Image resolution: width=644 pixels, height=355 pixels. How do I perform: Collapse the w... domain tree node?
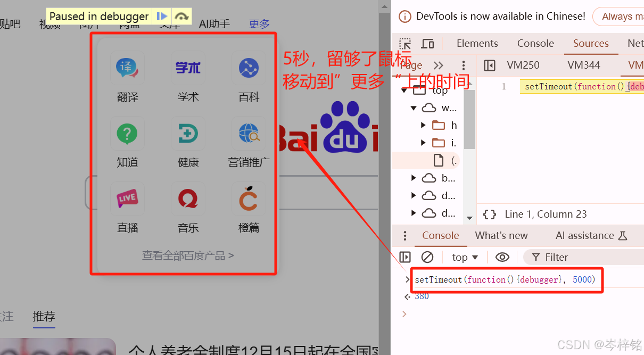(414, 108)
